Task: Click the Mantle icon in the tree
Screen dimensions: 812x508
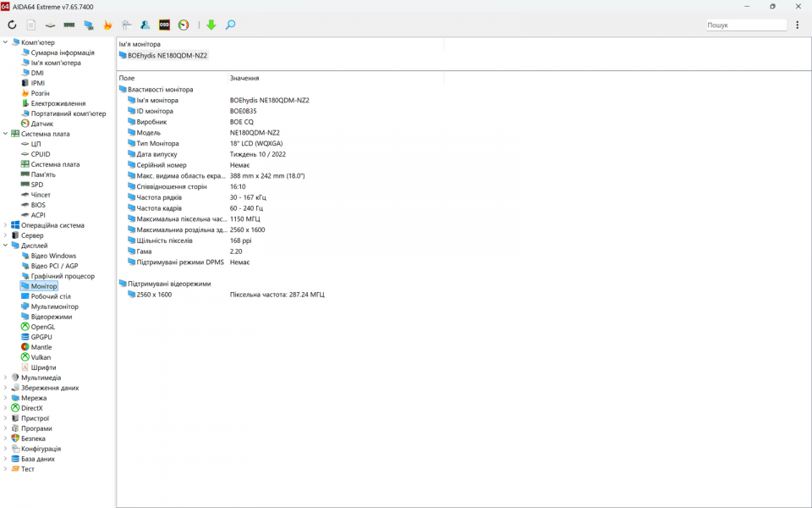Action: tap(25, 347)
